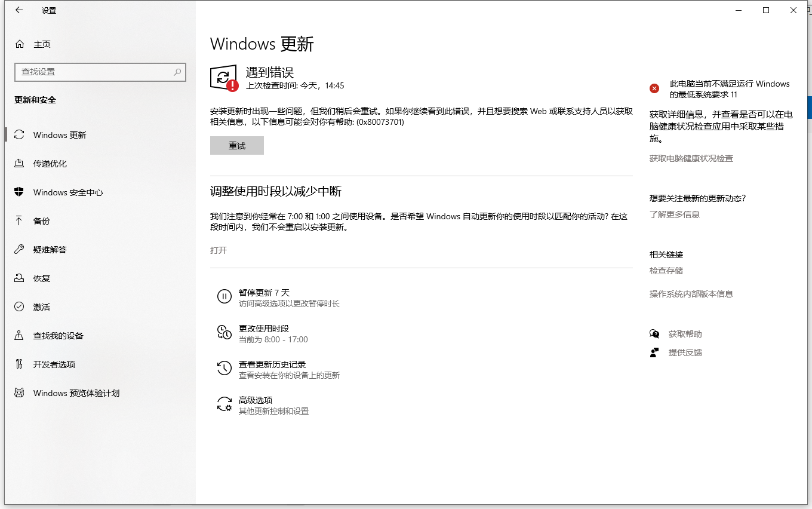The image size is (812, 509).
Task: Click the clock icon for 更改使用时段
Action: click(x=224, y=333)
